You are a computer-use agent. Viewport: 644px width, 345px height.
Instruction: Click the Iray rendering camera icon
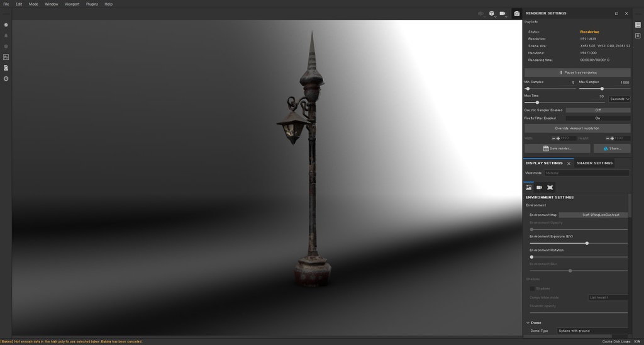(x=517, y=14)
